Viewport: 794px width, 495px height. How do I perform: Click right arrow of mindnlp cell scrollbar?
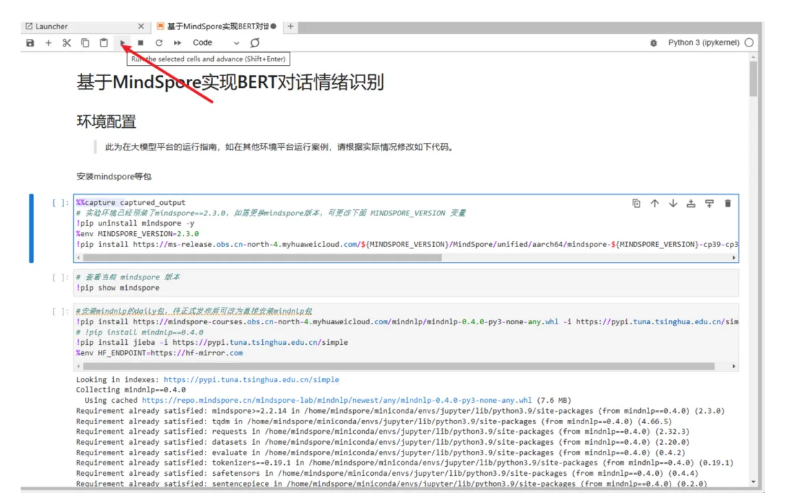tap(734, 366)
